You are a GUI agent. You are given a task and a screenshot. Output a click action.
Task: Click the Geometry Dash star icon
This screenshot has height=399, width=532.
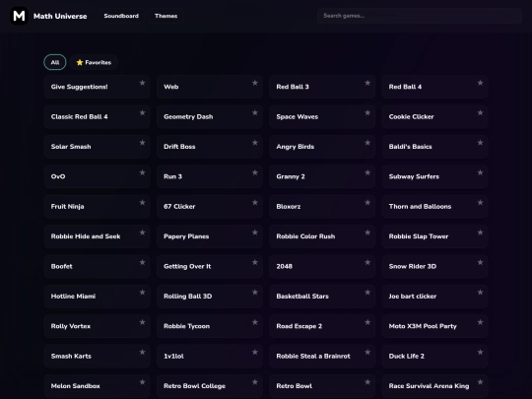click(255, 112)
